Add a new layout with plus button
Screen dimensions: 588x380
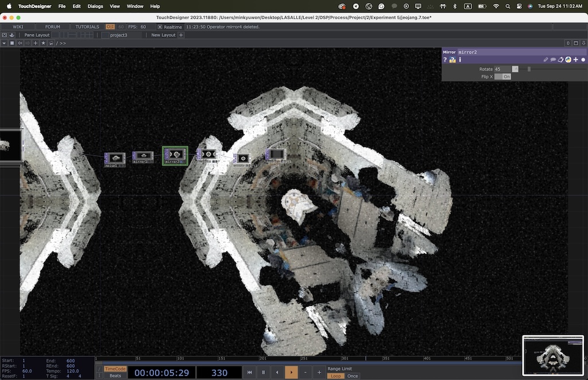click(x=181, y=35)
